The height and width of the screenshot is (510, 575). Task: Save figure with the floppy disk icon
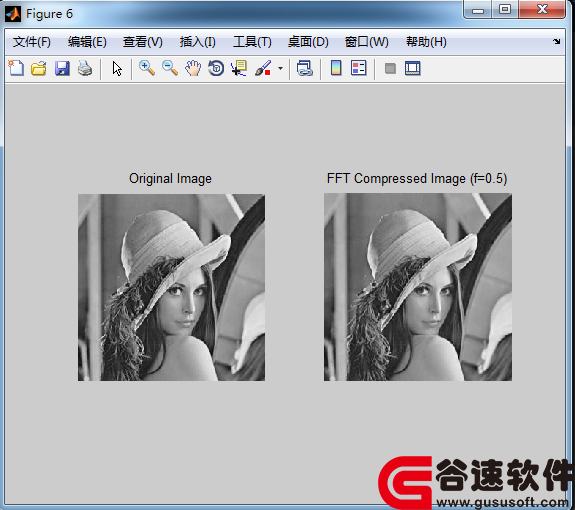(x=62, y=69)
